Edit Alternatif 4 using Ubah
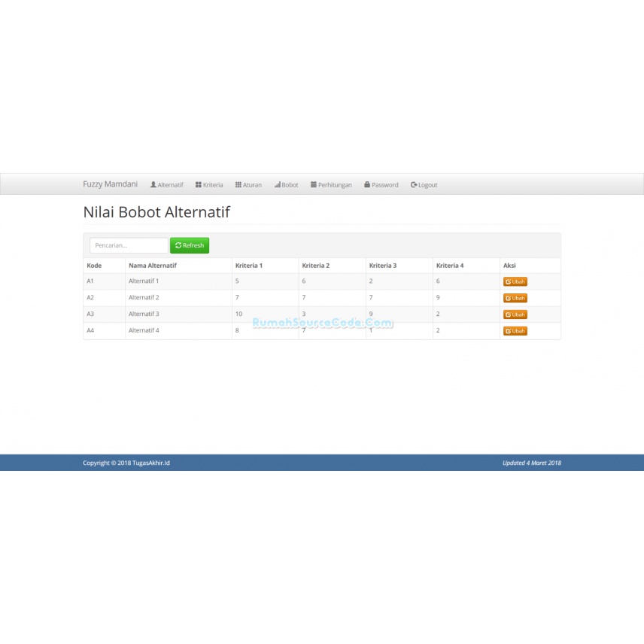The width and height of the screenshot is (644, 644). [x=515, y=330]
